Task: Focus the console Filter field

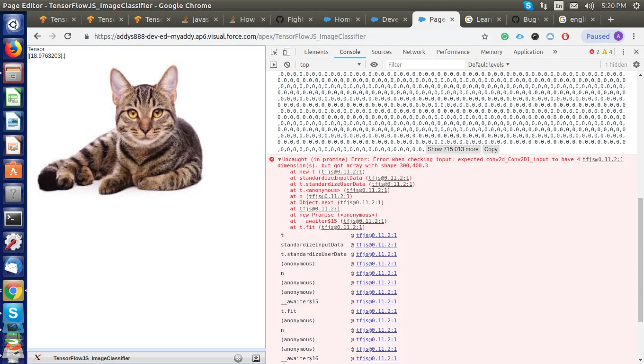Action: pyautogui.click(x=424, y=64)
